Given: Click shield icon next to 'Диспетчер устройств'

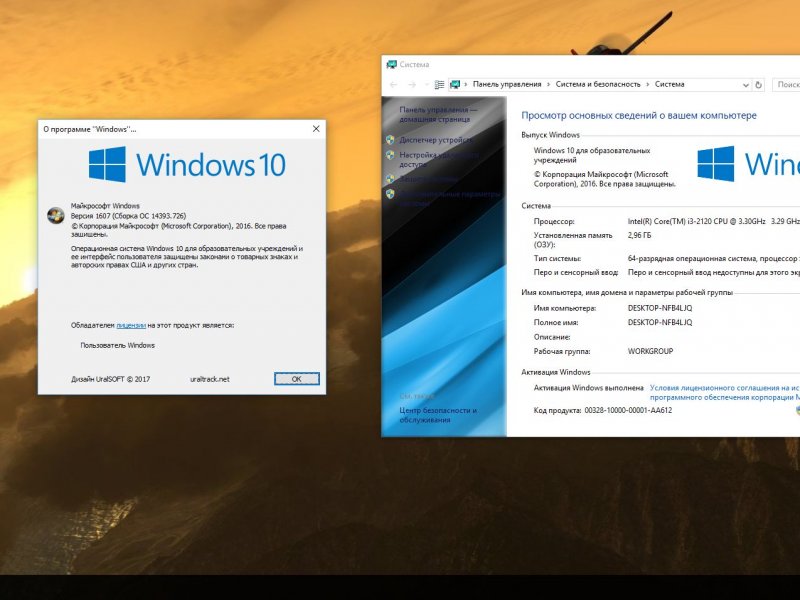Looking at the screenshot, I should pyautogui.click(x=390, y=140).
